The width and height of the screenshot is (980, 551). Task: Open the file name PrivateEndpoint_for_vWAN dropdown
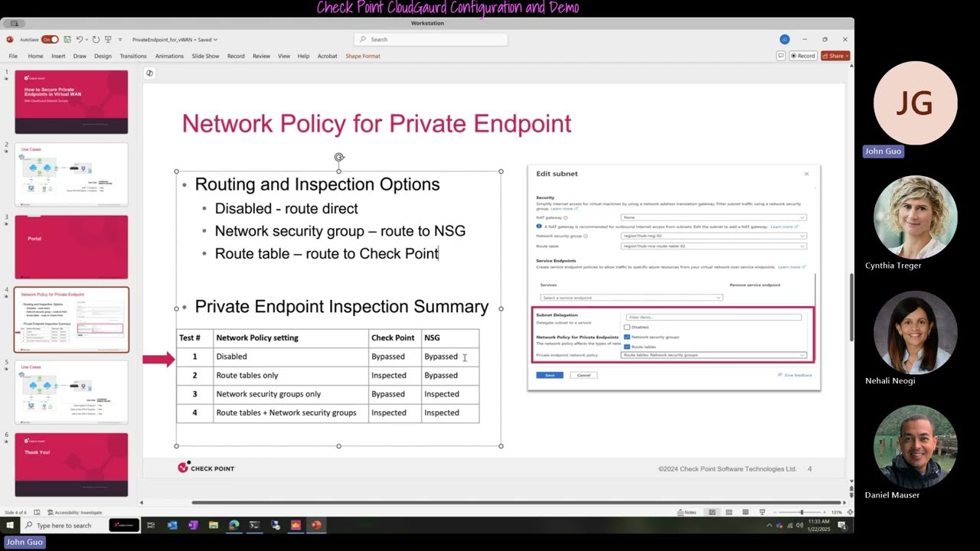tap(175, 39)
